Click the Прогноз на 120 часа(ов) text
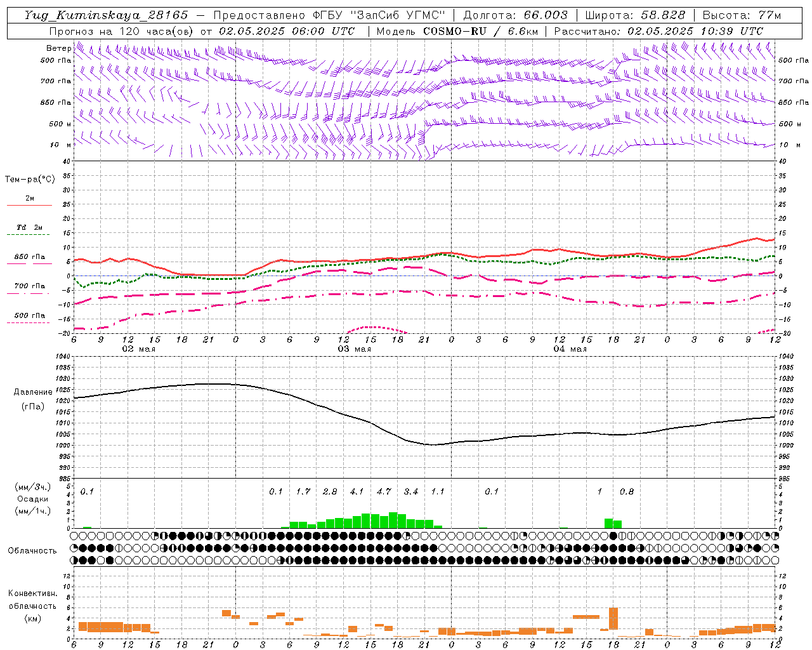 [122, 31]
